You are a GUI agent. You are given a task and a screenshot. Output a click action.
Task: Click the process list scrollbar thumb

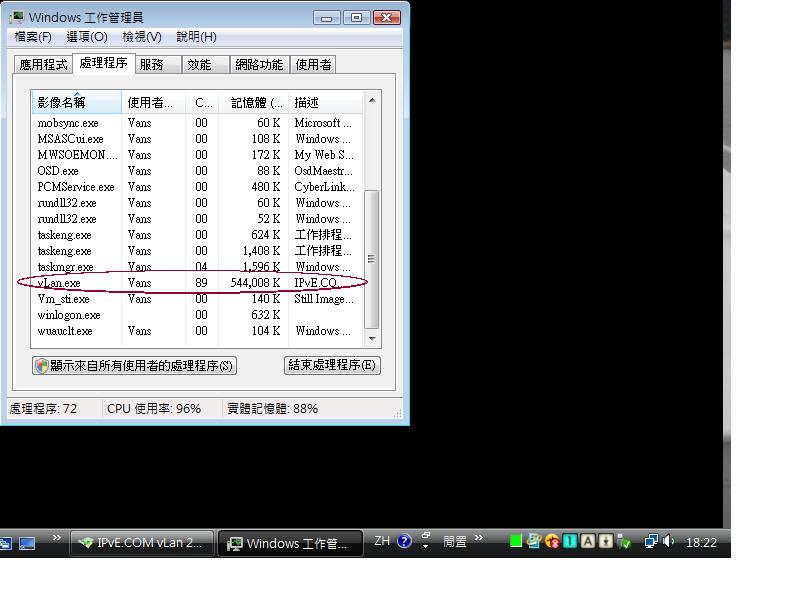tap(372, 259)
